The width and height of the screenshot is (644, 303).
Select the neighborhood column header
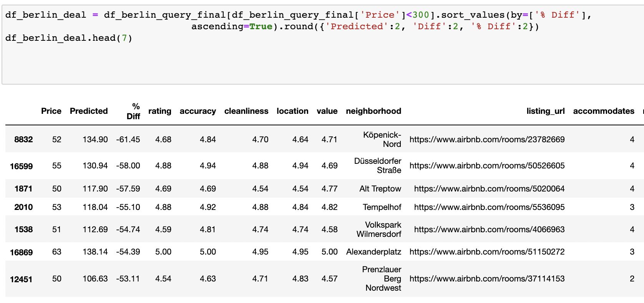coord(373,111)
